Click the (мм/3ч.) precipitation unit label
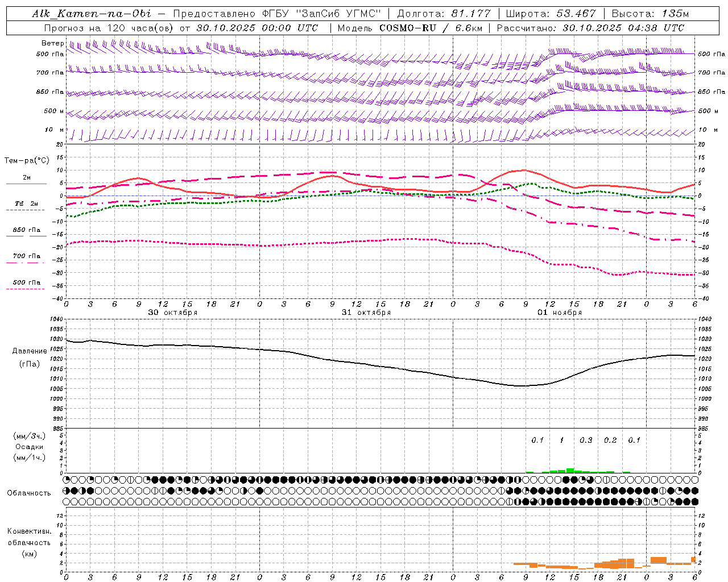The width and height of the screenshot is (728, 582). 29,436
